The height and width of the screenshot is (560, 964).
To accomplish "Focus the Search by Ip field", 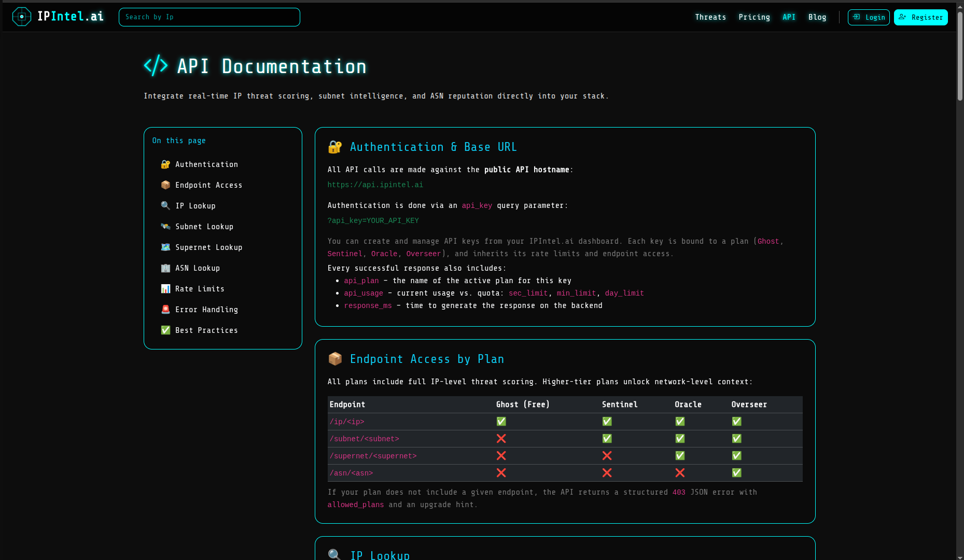I will pyautogui.click(x=209, y=17).
